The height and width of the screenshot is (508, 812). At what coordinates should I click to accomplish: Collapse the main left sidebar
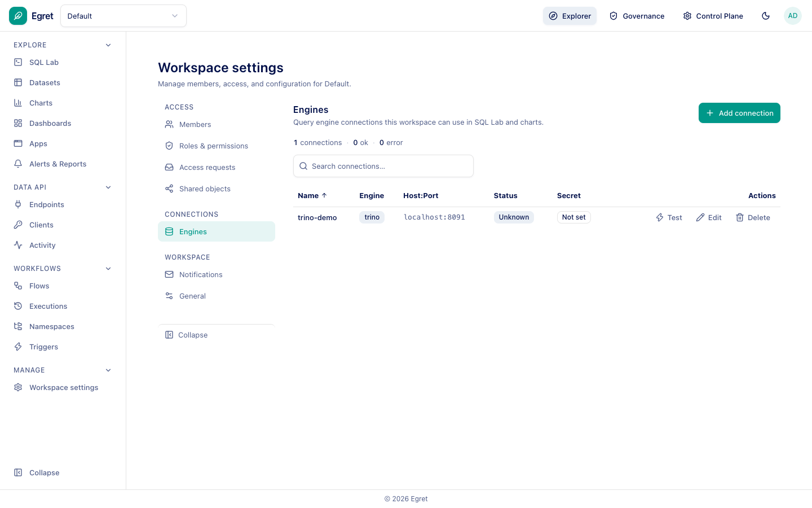click(63, 472)
